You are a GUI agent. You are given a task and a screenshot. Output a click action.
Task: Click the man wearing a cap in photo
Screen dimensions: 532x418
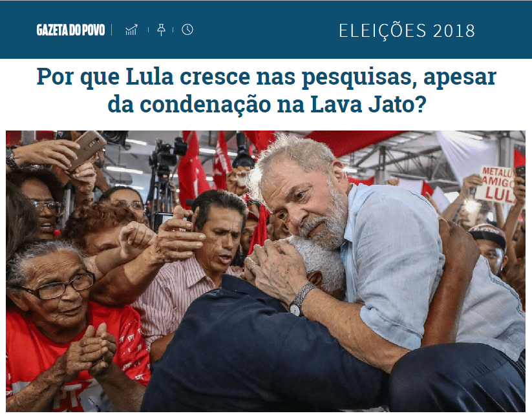point(489,247)
